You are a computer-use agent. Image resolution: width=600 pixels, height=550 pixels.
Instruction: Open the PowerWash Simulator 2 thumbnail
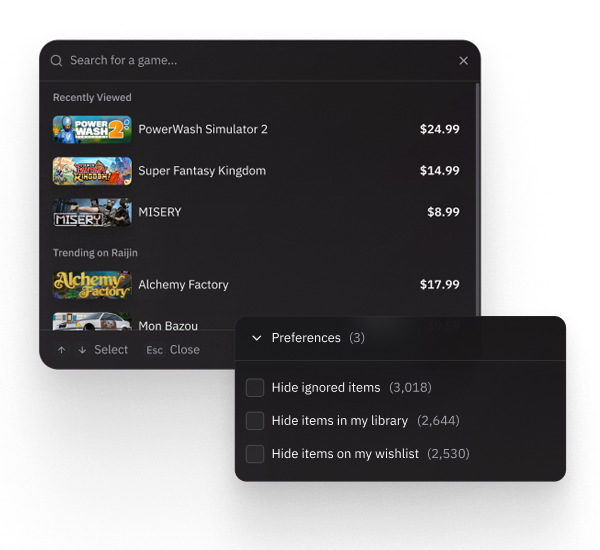(92, 129)
